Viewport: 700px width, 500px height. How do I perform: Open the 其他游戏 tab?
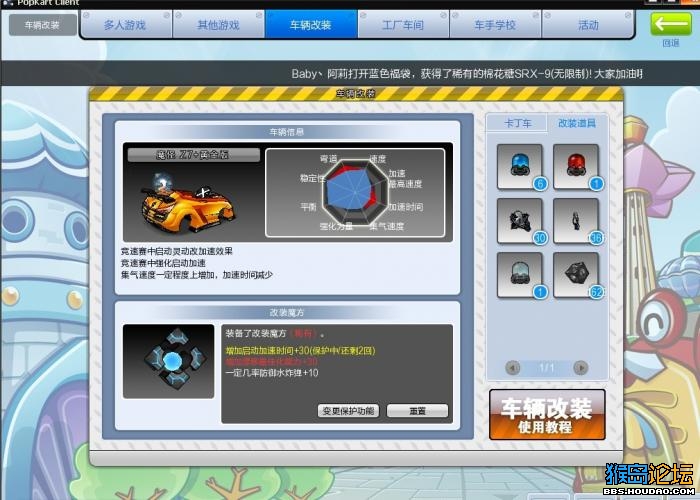[218, 25]
